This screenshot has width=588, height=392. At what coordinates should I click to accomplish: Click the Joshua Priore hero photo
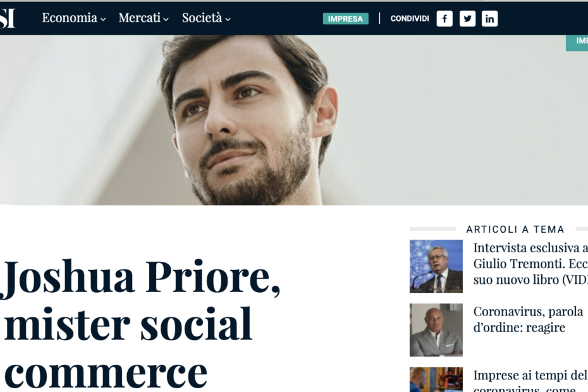tap(294, 120)
